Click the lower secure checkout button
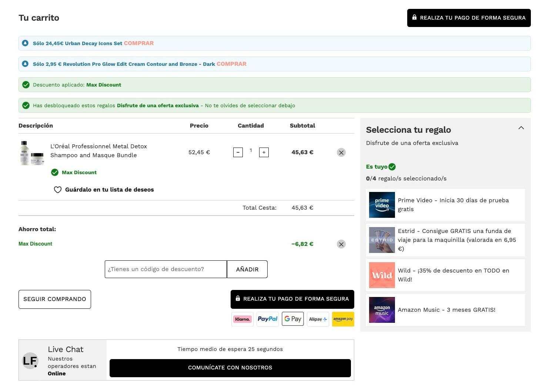The image size is (539, 392). coord(292,299)
